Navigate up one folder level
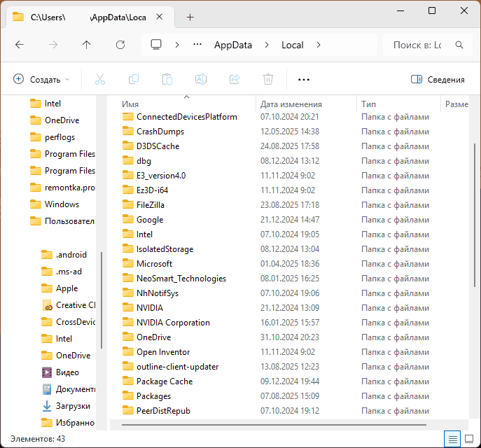This screenshot has width=481, height=448. point(87,45)
